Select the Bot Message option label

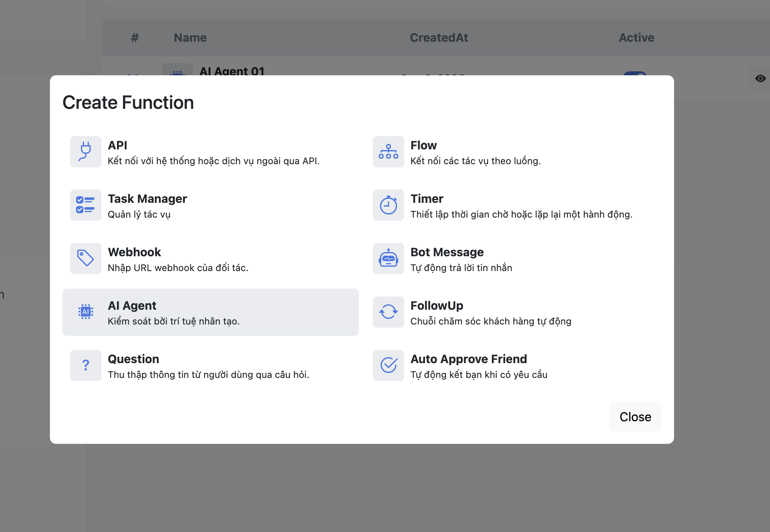447,252
